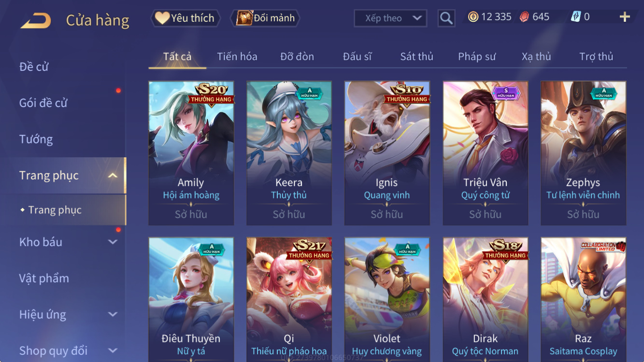The height and width of the screenshot is (362, 644).
Task: Tap the blue voucher ticket icon
Action: pos(575,17)
